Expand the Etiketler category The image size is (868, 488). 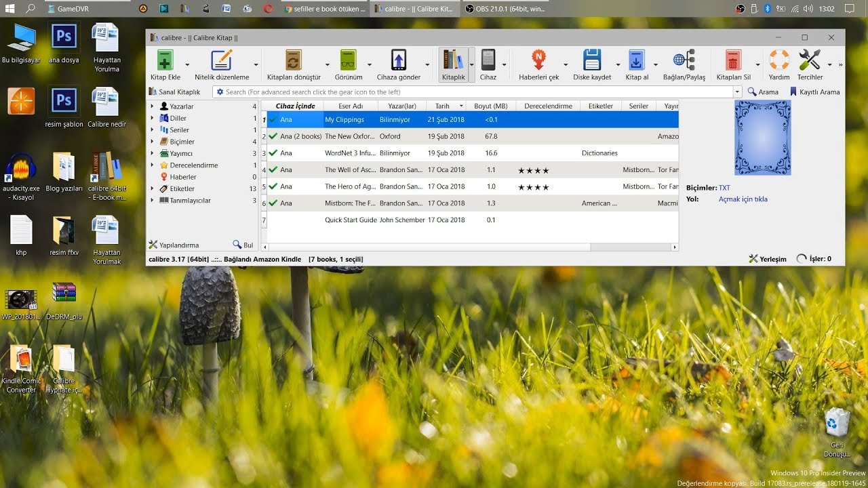(153, 188)
